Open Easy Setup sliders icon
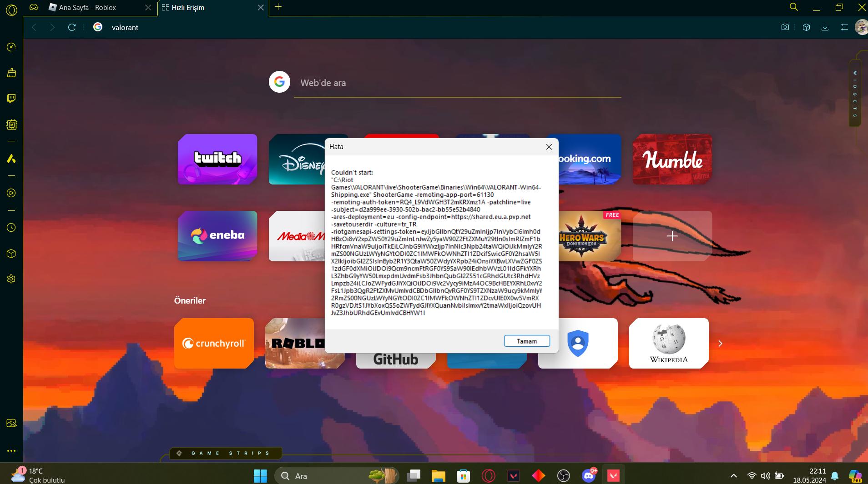 pos(844,27)
